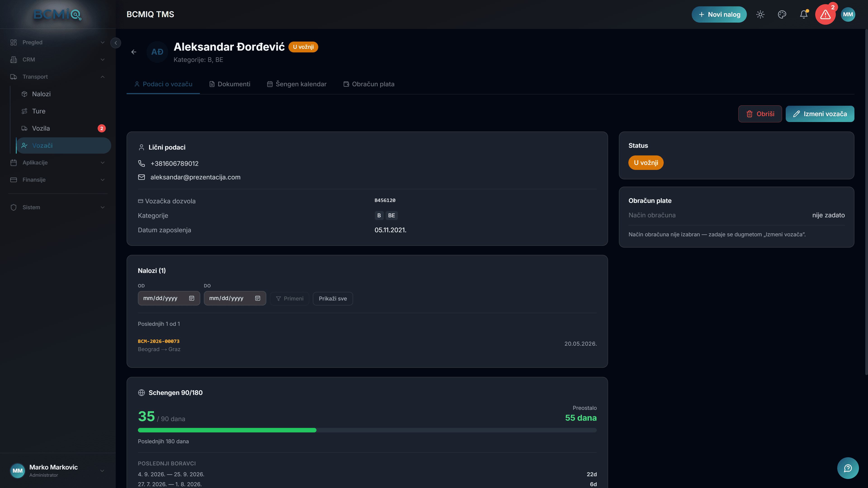
Task: Click the Novi nalog button
Action: [719, 14]
